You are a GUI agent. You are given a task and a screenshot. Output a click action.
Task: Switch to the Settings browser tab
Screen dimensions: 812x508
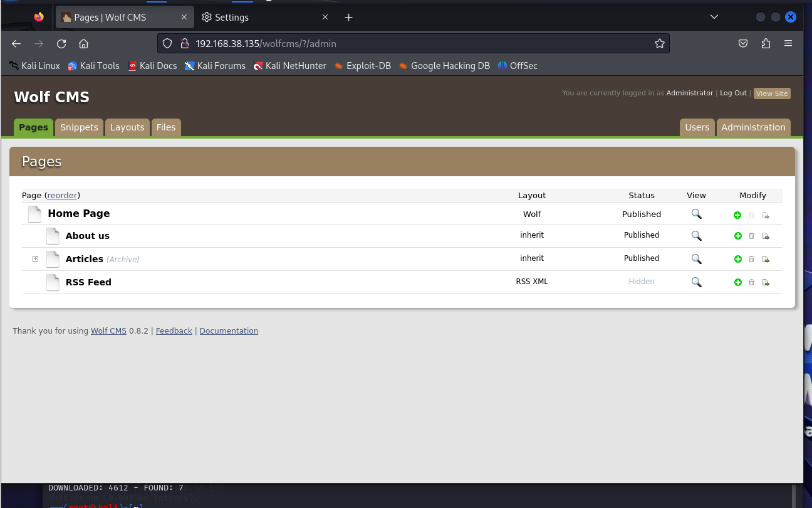(x=266, y=18)
